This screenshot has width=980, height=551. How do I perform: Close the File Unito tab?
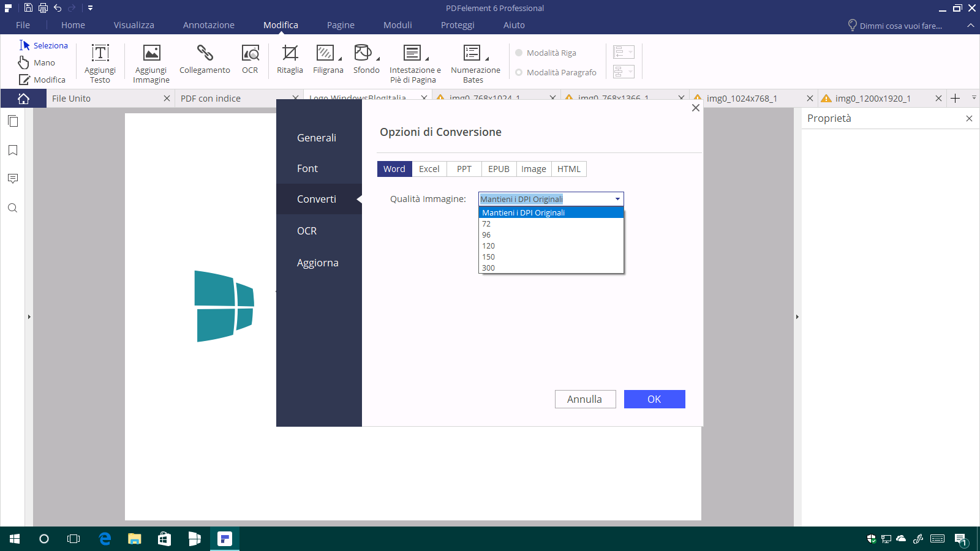167,98
